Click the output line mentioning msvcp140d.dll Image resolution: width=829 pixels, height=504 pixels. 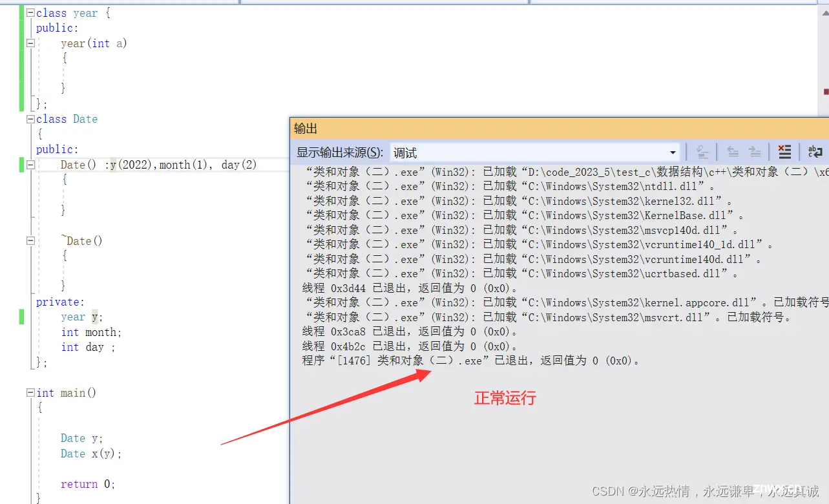522,230
